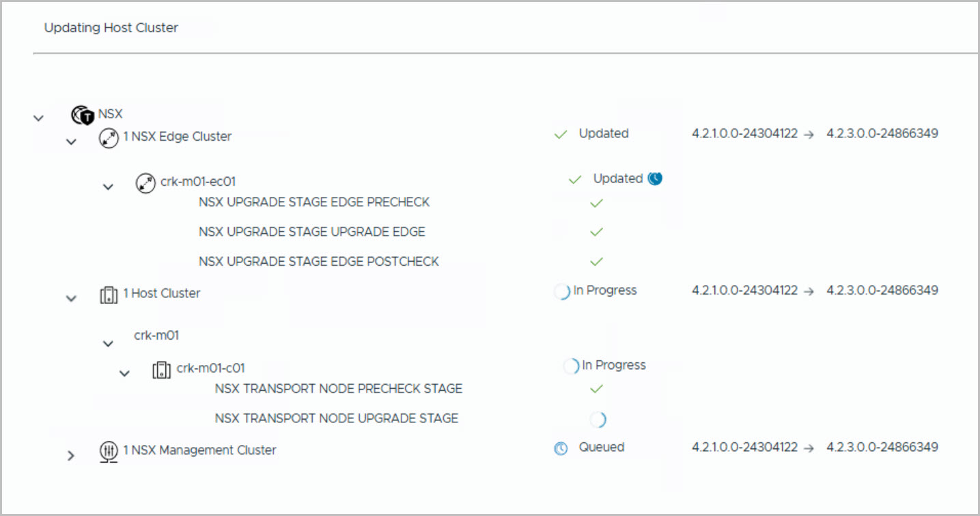Click the crk-m01-ec01 edge node icon

(x=145, y=183)
